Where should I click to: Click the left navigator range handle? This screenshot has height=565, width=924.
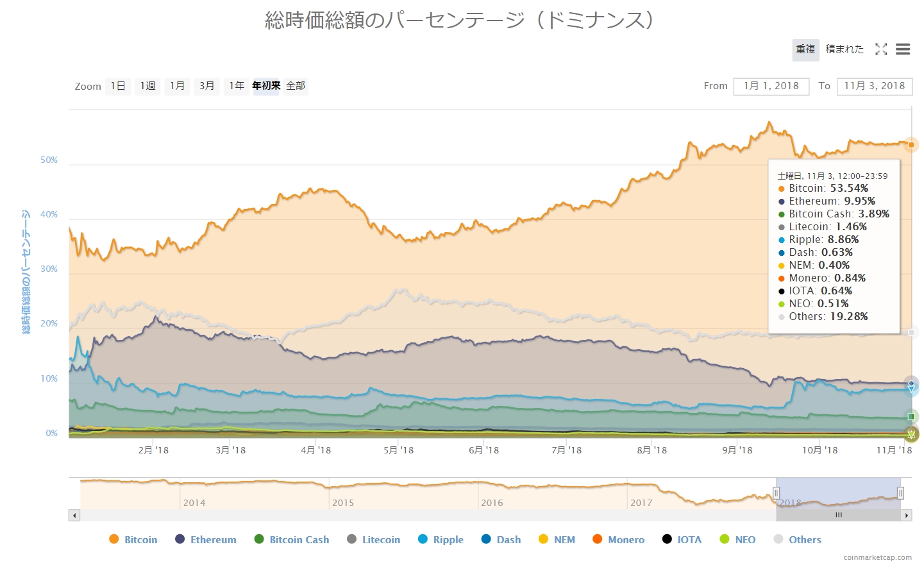(x=776, y=493)
